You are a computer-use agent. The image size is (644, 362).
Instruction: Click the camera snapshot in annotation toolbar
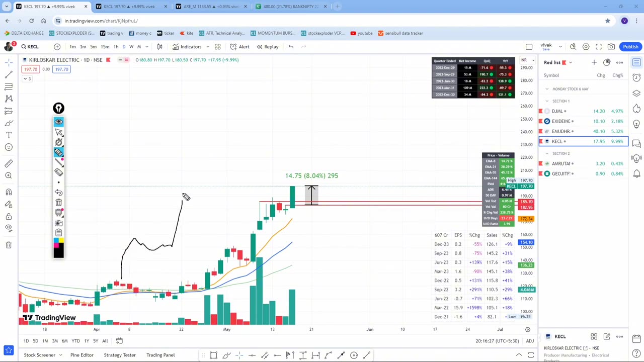58,223
